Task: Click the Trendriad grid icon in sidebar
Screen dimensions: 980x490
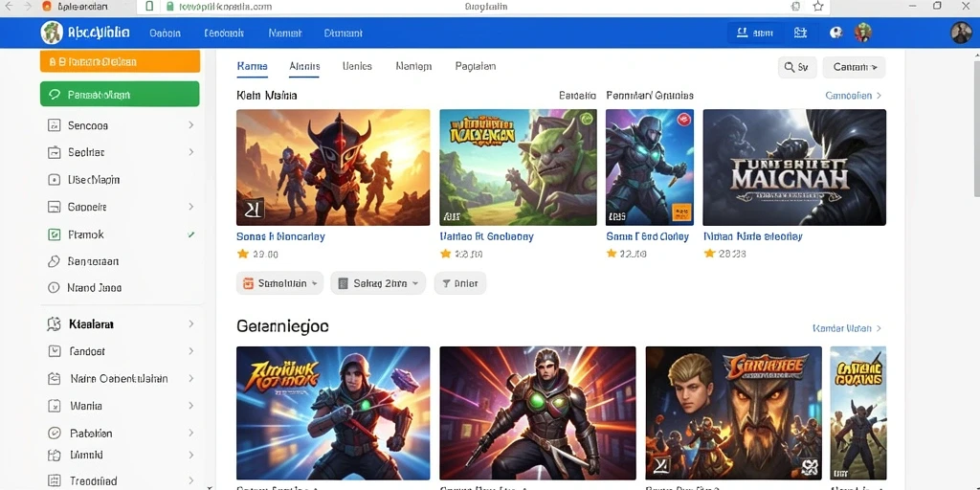Action: [x=55, y=480]
